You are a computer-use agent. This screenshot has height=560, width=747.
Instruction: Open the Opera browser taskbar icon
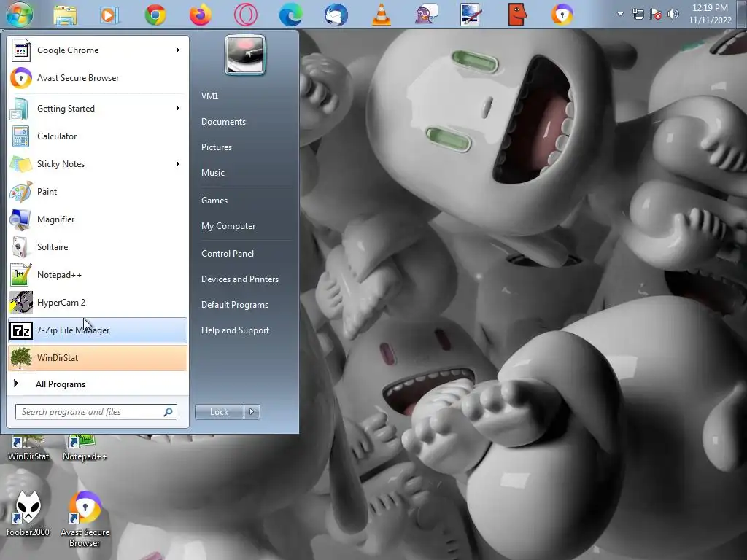(245, 15)
